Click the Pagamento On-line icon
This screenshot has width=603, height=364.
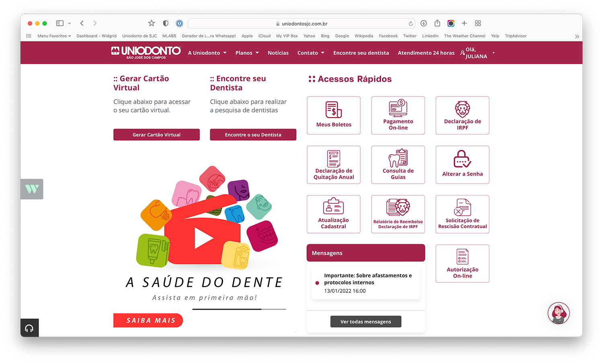click(398, 108)
